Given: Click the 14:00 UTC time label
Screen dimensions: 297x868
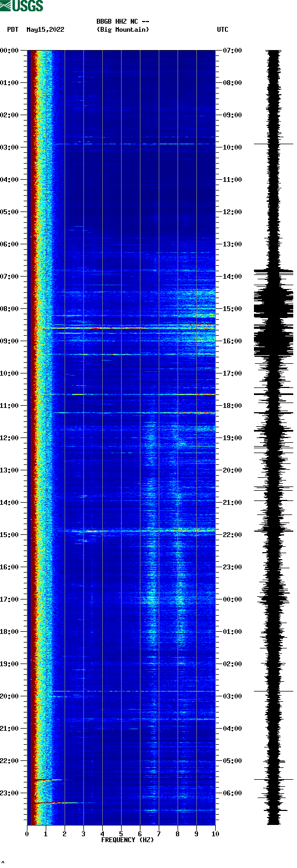Looking at the screenshot, I should (x=232, y=277).
